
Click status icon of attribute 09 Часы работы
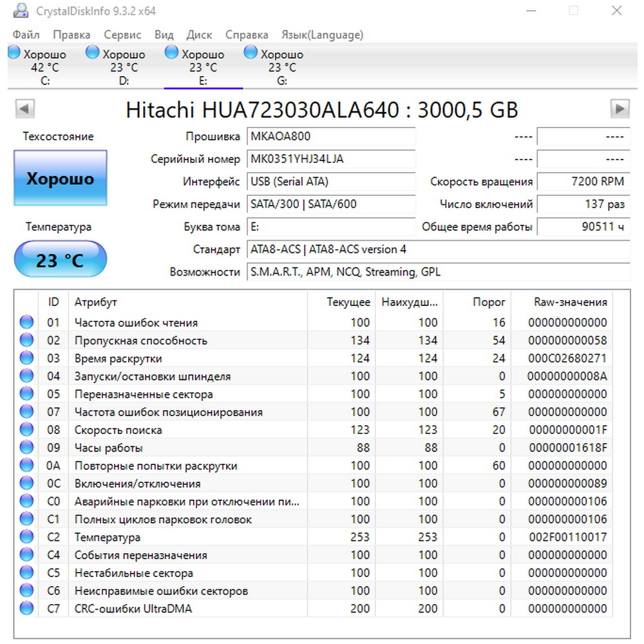(26, 448)
